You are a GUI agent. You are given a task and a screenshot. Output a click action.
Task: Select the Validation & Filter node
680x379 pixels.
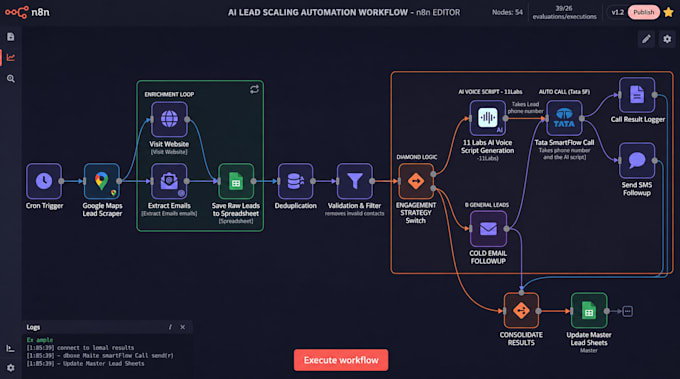click(x=354, y=181)
